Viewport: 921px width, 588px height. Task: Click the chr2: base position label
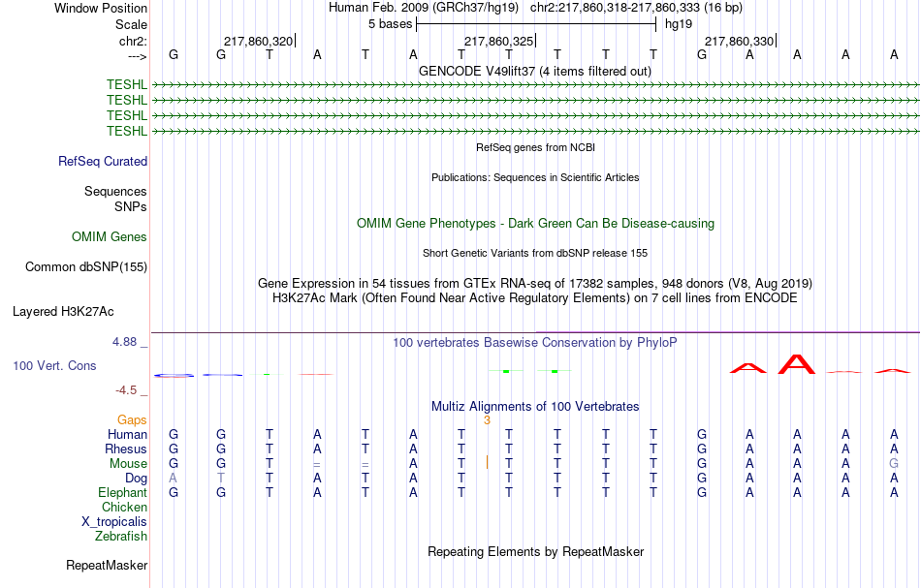pyautogui.click(x=133, y=41)
